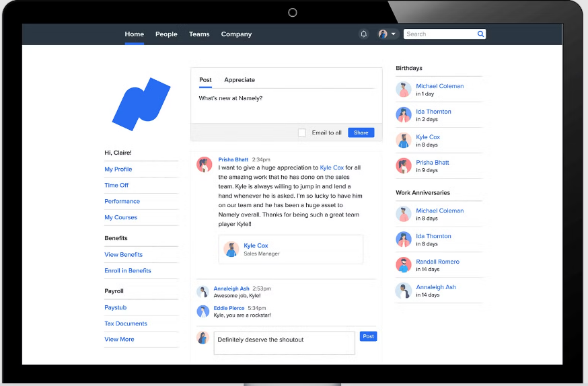Click Ida Thornton birthday avatar
The height and width of the screenshot is (386, 588).
(x=404, y=115)
